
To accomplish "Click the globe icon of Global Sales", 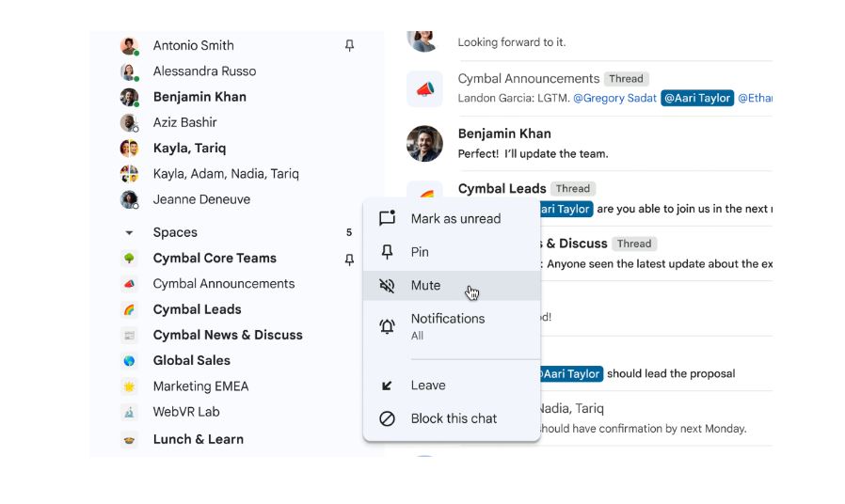I will pos(129,361).
